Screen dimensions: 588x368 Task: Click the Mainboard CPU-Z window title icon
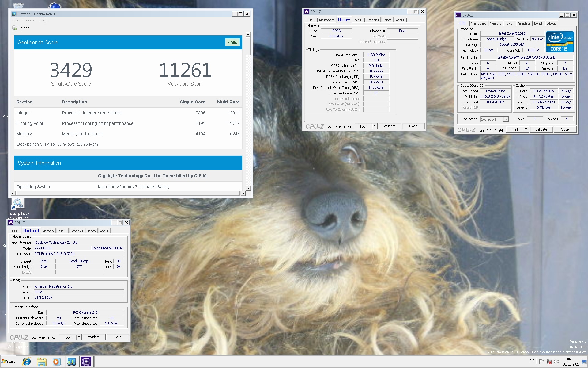[11, 223]
